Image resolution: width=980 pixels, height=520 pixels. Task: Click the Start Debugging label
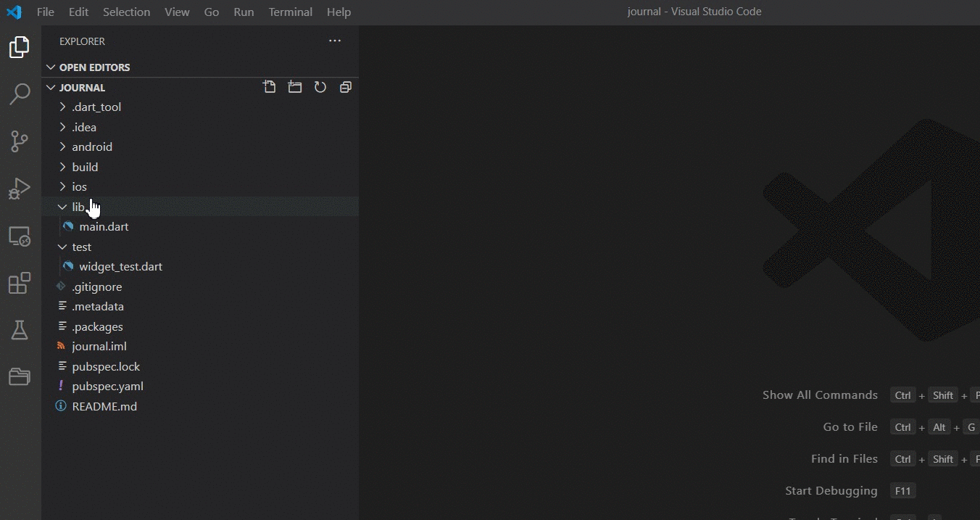831,491
